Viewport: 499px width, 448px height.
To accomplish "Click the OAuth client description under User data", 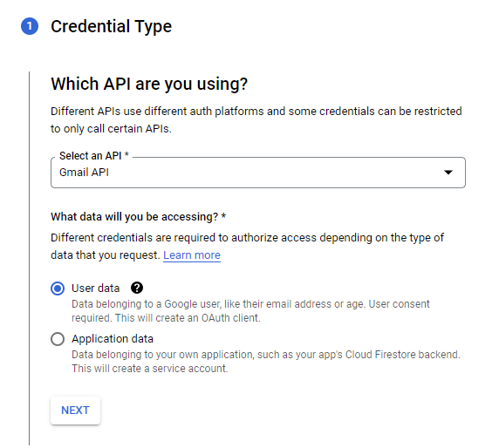I will point(250,311).
